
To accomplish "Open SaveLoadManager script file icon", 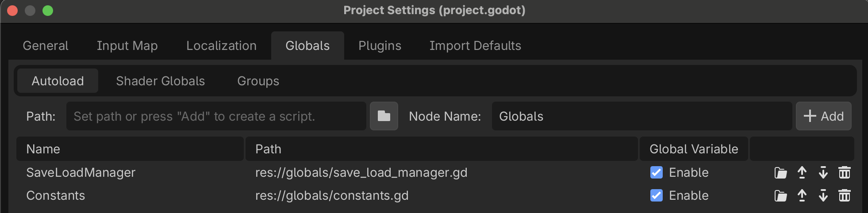I will (x=780, y=173).
